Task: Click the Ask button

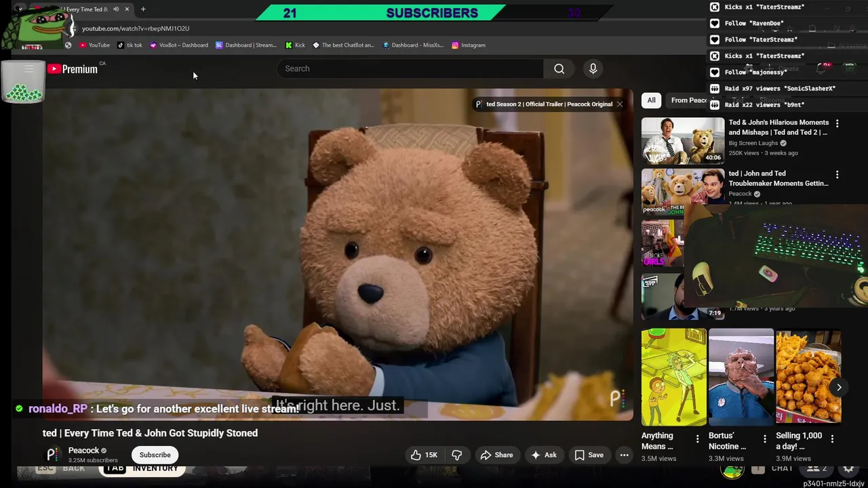Action: (x=544, y=455)
